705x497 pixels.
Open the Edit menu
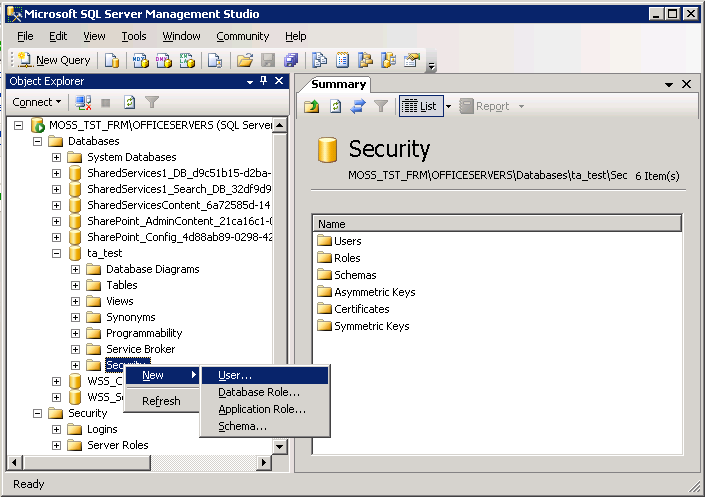coord(58,36)
